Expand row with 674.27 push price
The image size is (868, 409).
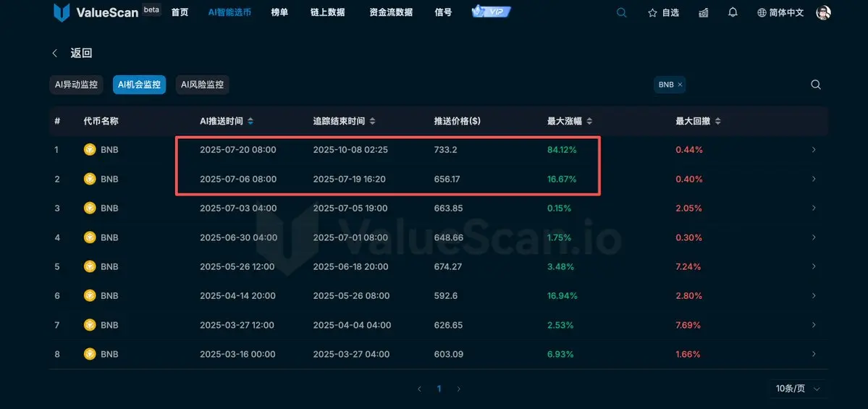[814, 266]
